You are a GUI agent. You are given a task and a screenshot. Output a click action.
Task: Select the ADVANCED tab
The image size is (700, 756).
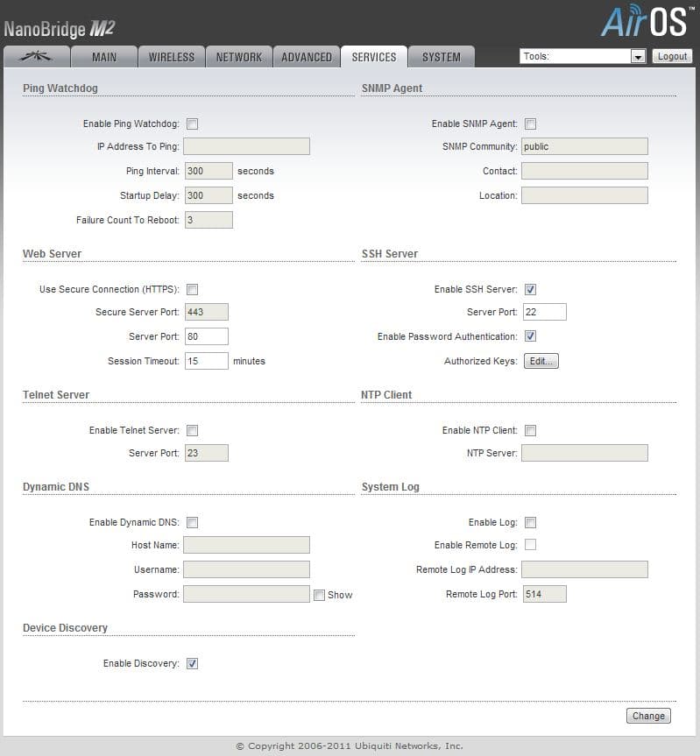306,57
